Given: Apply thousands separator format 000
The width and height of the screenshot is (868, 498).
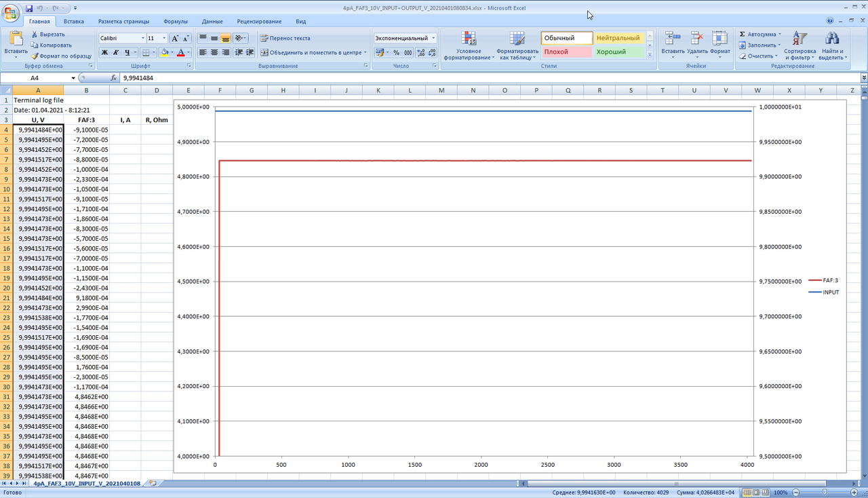Looking at the screenshot, I should pos(408,52).
